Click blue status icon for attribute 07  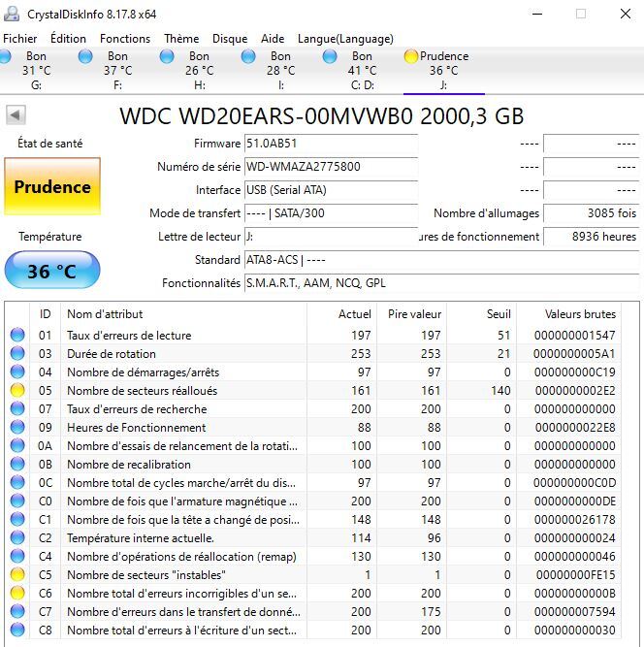(17, 408)
